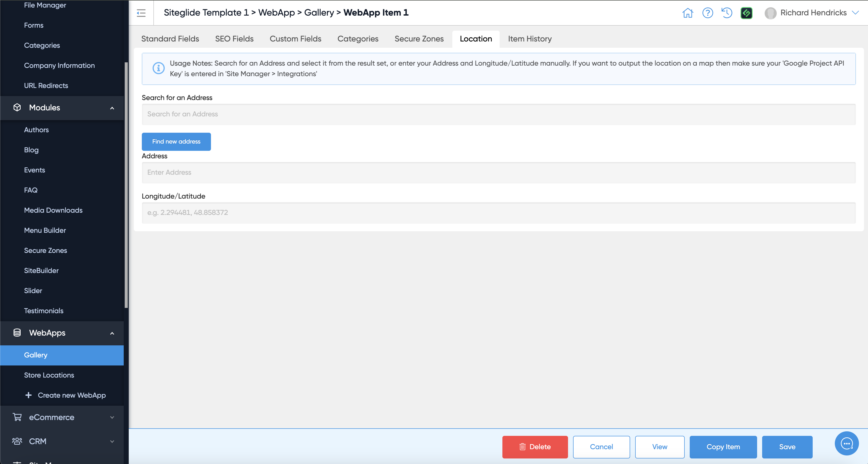Open Richard Hendricks user dropdown
868x464 pixels.
pyautogui.click(x=855, y=13)
